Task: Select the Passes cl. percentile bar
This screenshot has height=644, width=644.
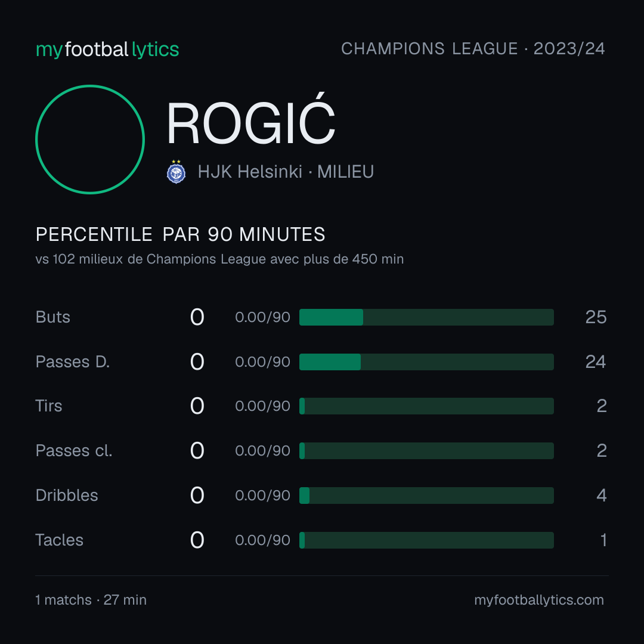Action: [426, 451]
